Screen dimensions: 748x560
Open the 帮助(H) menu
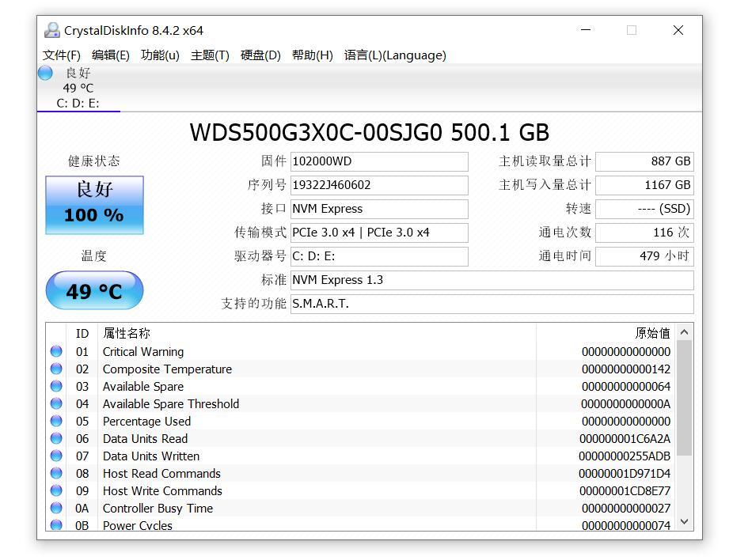pyautogui.click(x=313, y=55)
